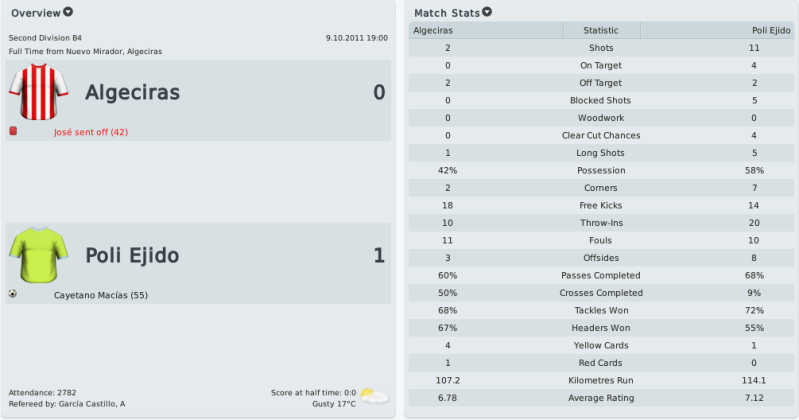Screen dimensions: 799x420
Task: Select the Clear Cut Chances row
Action: (601, 135)
